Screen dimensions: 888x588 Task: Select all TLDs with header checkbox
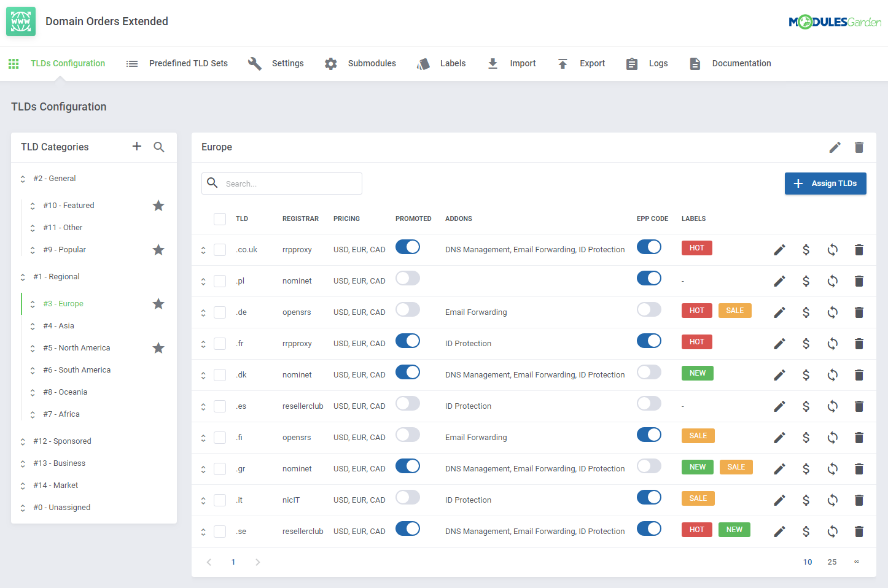pos(220,219)
